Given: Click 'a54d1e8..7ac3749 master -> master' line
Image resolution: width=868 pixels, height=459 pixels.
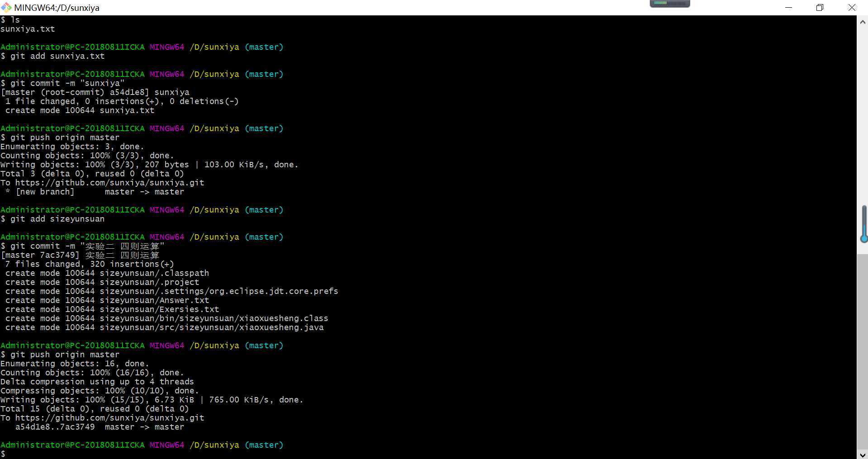Looking at the screenshot, I should (100, 427).
